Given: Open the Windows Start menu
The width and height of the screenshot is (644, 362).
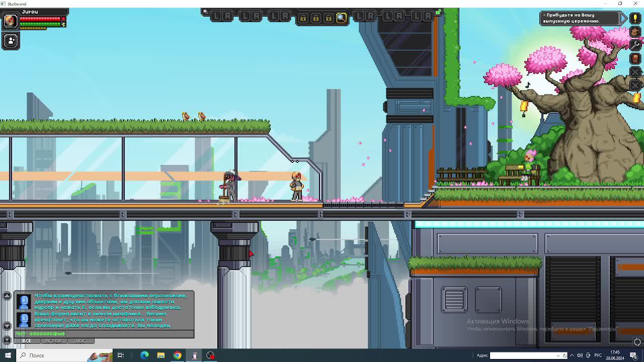Looking at the screenshot, I should tap(8, 355).
